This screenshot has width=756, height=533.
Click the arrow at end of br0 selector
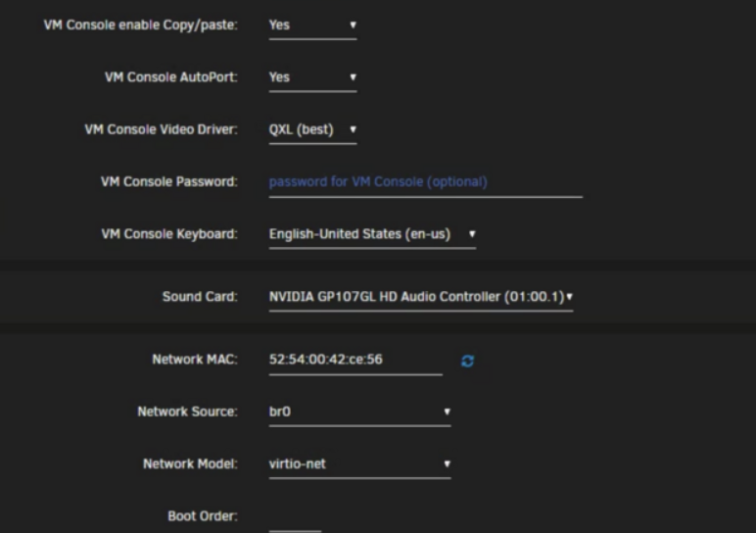coord(447,411)
